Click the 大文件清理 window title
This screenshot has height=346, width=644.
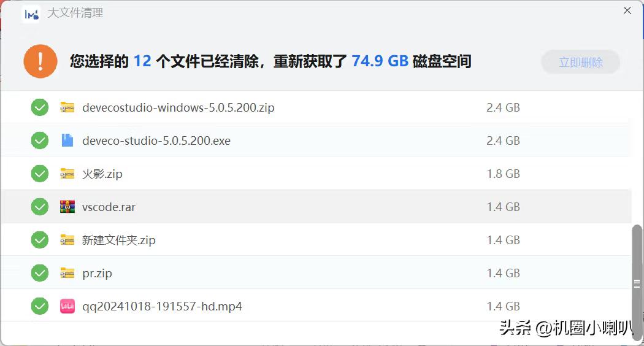click(75, 13)
